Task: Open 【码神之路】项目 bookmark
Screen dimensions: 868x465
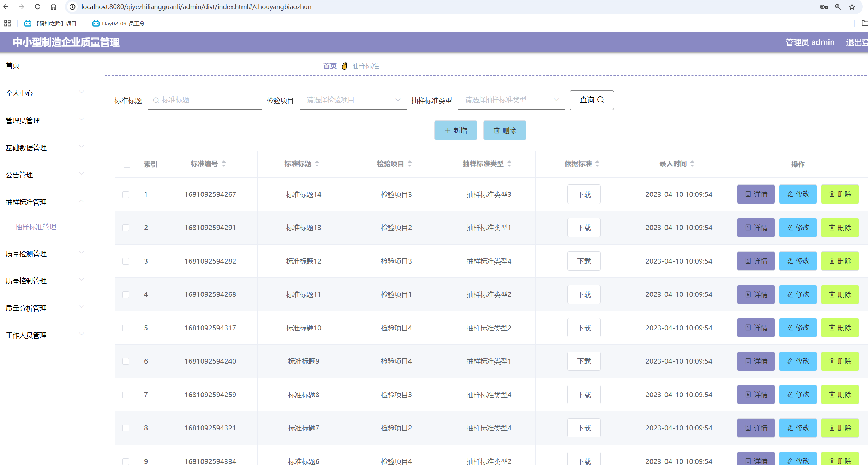Action: (x=53, y=23)
